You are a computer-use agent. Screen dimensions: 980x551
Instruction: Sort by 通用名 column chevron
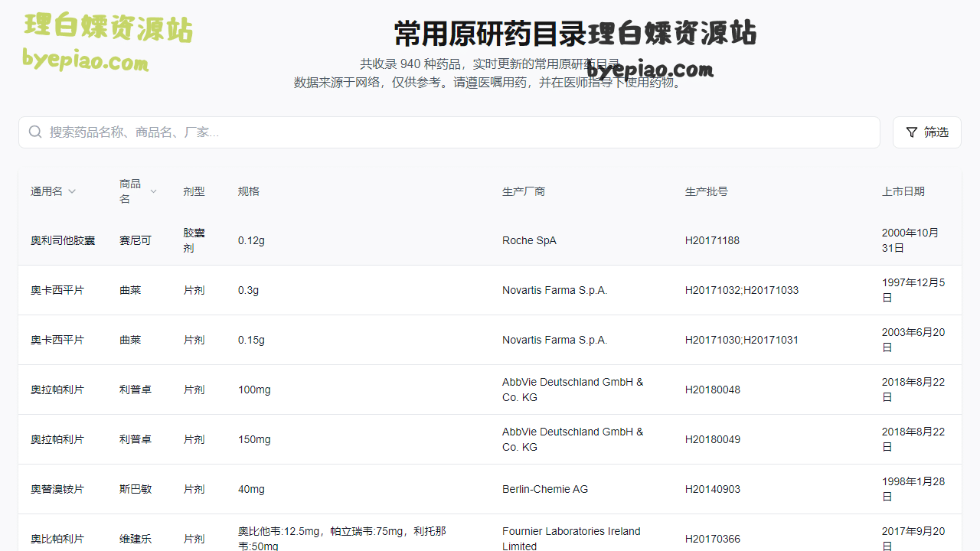pos(72,191)
